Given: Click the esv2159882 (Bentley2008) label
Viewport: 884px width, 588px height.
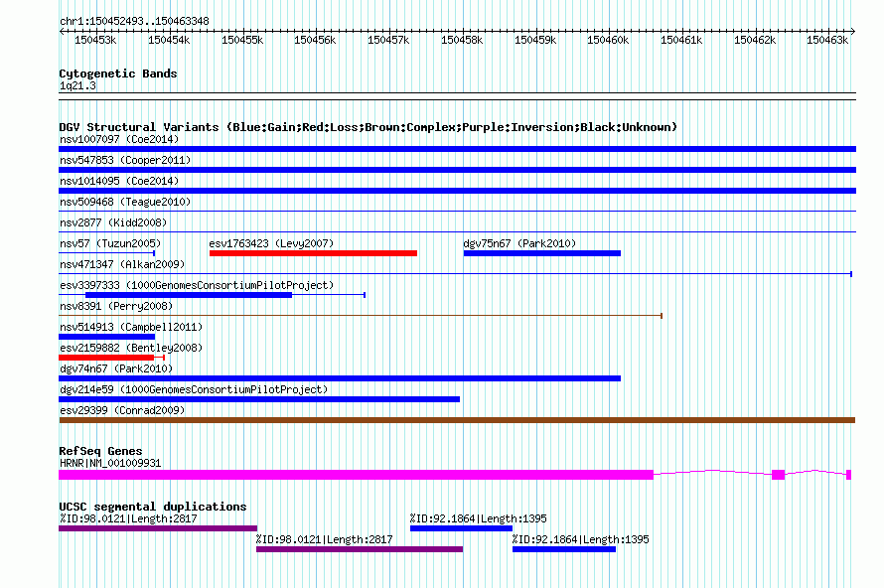Looking at the screenshot, I should pyautogui.click(x=131, y=348).
